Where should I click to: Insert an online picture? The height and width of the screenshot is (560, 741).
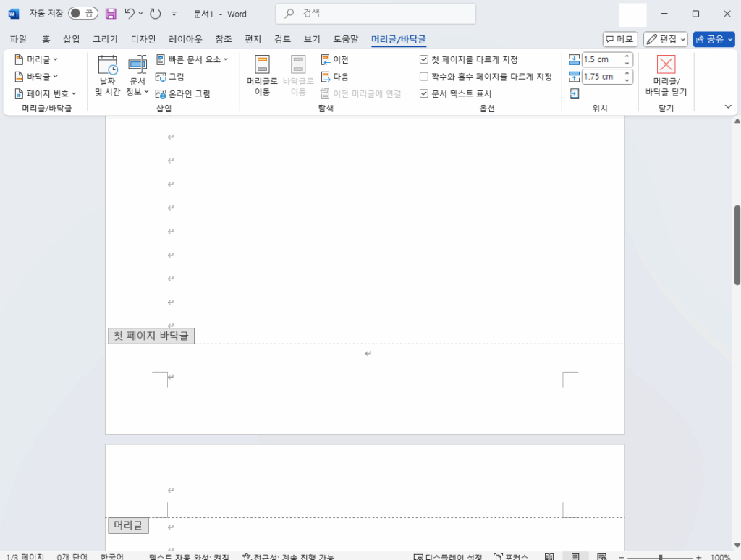(x=182, y=93)
